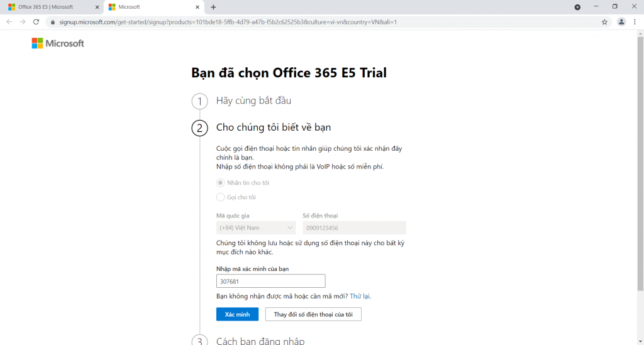Close the Microsoft signup tab
644x345 pixels.
pyautogui.click(x=197, y=7)
